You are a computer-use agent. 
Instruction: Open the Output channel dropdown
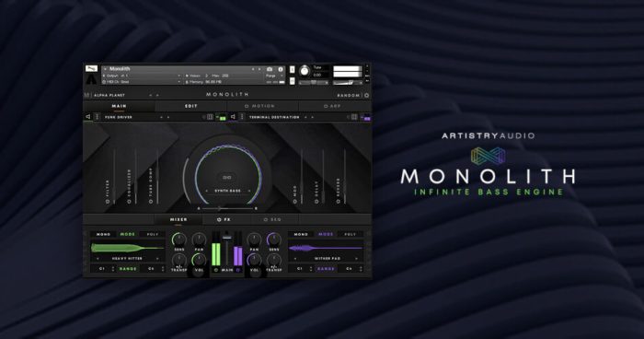142,76
